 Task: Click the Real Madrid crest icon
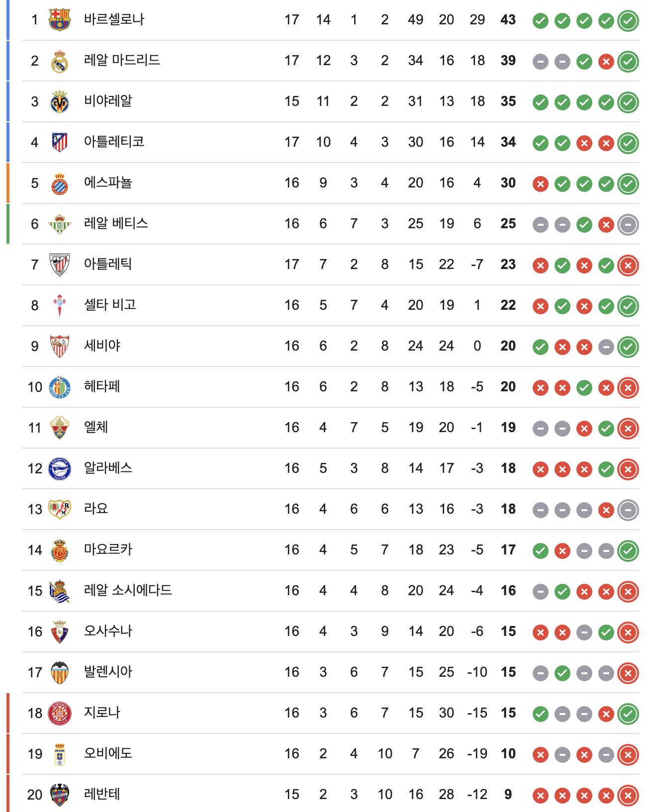(x=59, y=61)
